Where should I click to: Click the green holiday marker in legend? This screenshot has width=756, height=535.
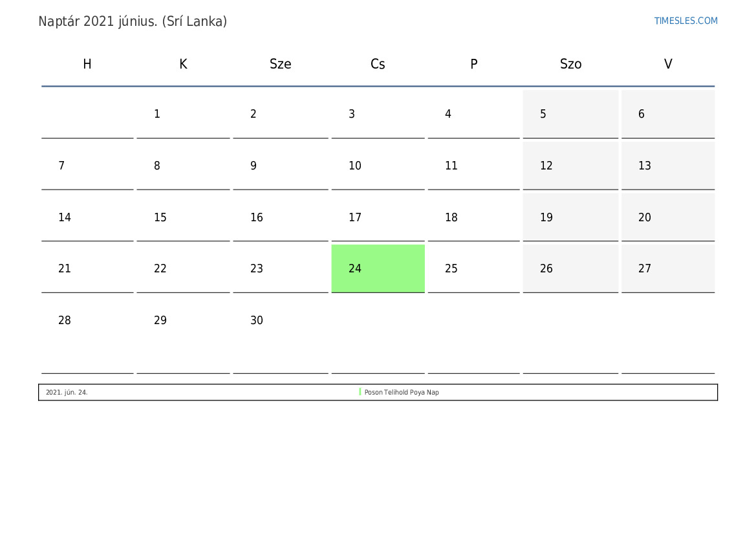[360, 392]
